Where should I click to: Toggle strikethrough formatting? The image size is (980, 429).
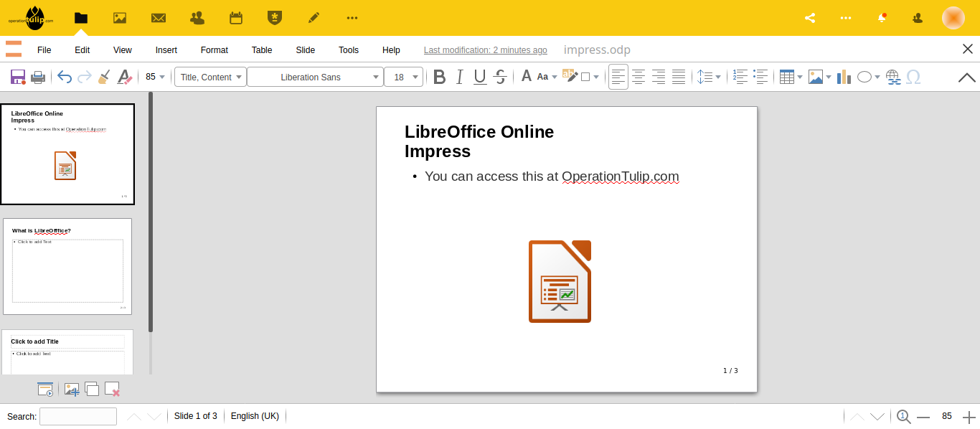(501, 77)
